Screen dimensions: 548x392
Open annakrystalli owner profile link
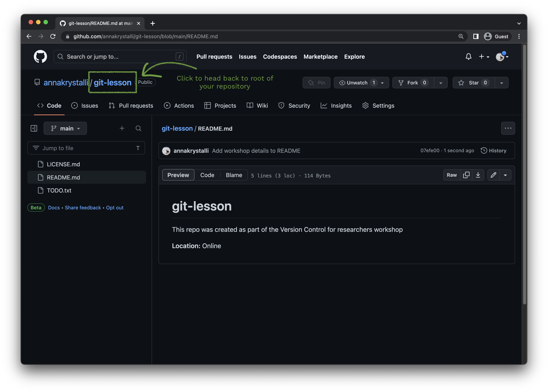66,83
